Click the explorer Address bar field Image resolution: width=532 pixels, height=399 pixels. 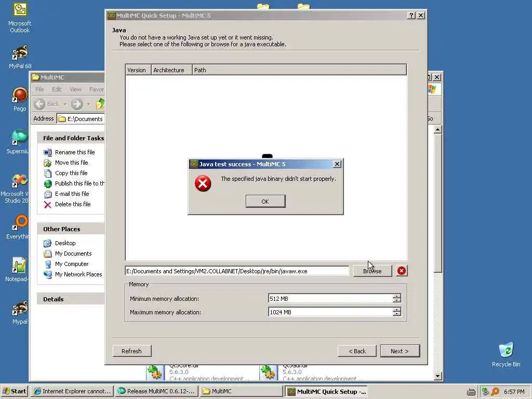pyautogui.click(x=81, y=119)
